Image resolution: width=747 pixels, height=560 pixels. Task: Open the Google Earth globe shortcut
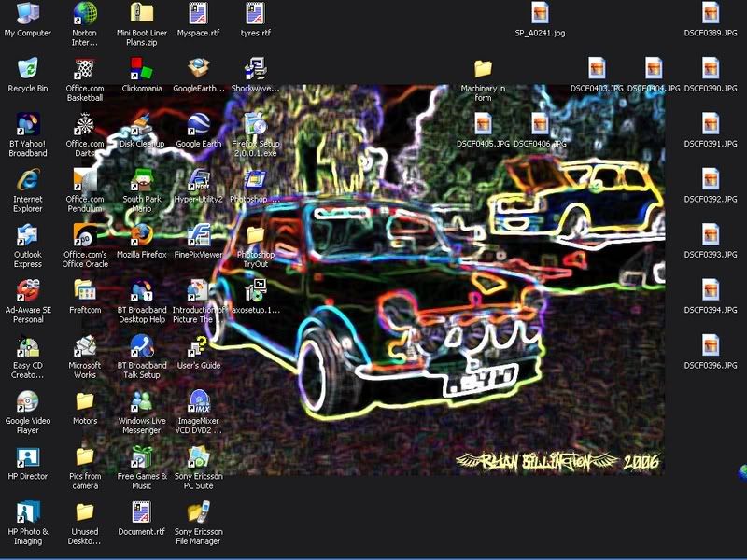click(x=198, y=124)
